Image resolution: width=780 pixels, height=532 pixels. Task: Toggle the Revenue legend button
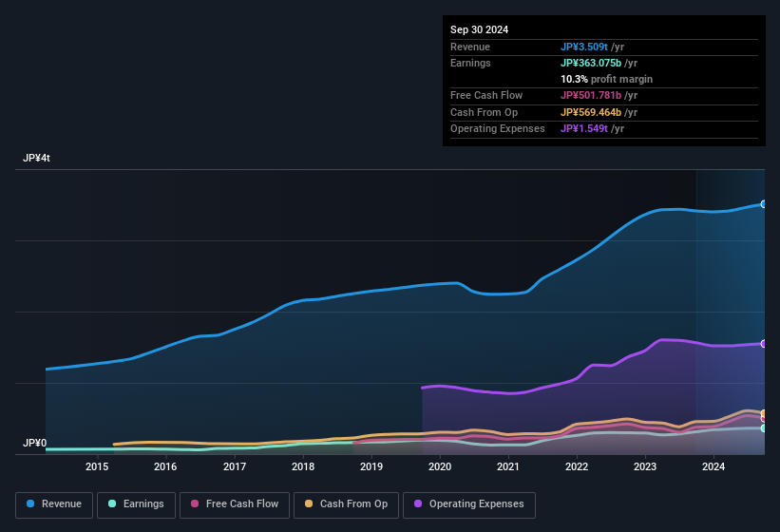pyautogui.click(x=54, y=504)
